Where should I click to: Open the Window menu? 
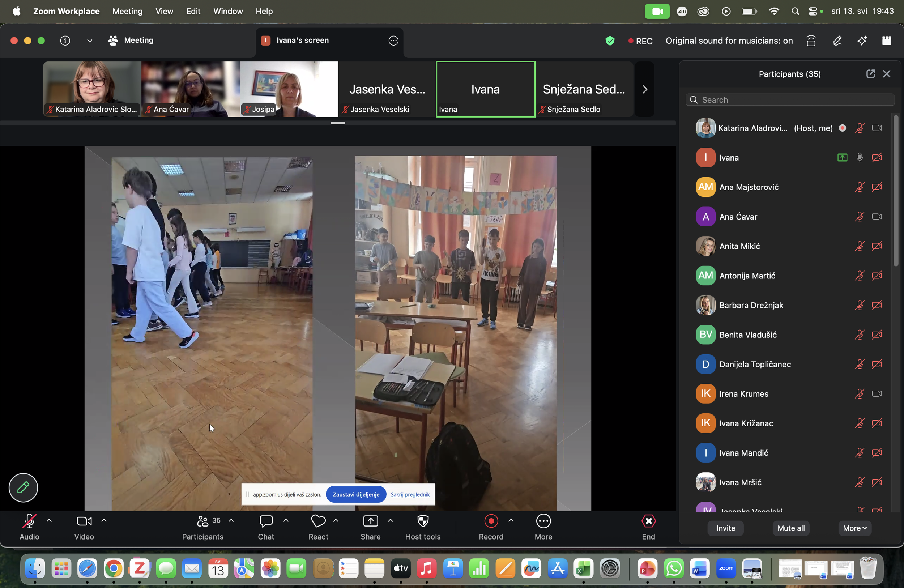click(228, 12)
